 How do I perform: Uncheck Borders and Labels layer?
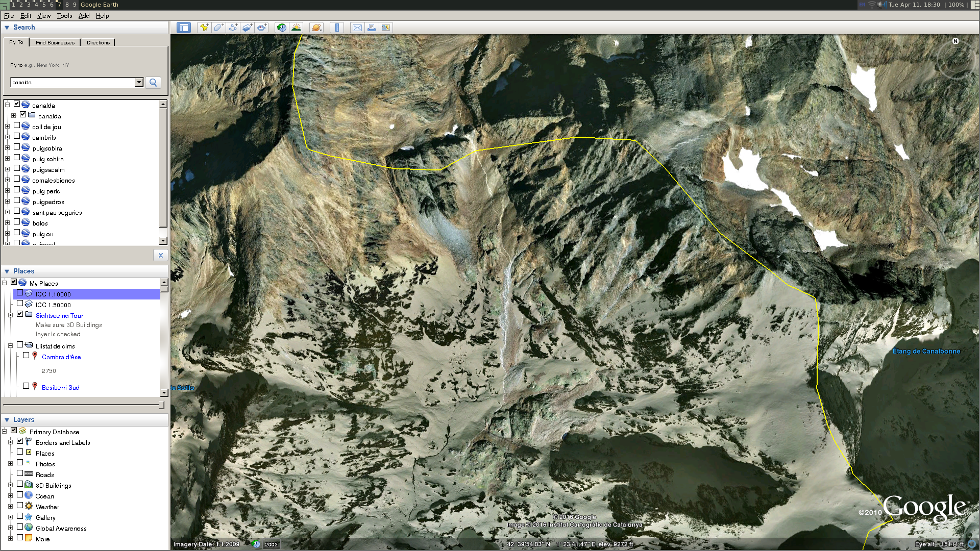(20, 441)
